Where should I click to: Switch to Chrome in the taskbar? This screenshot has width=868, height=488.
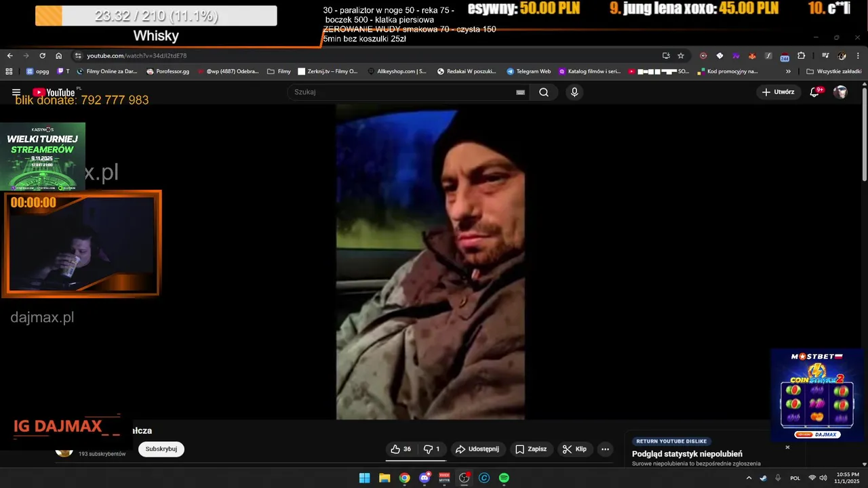tap(404, 478)
